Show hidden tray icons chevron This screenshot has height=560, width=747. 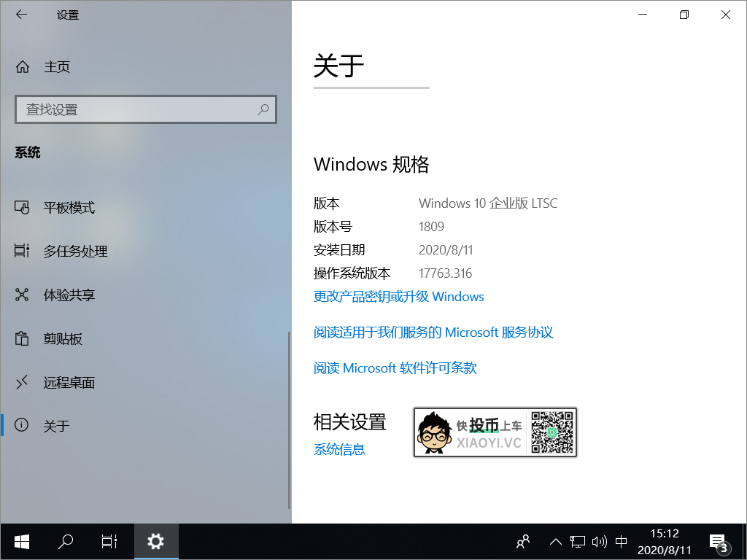(555, 542)
